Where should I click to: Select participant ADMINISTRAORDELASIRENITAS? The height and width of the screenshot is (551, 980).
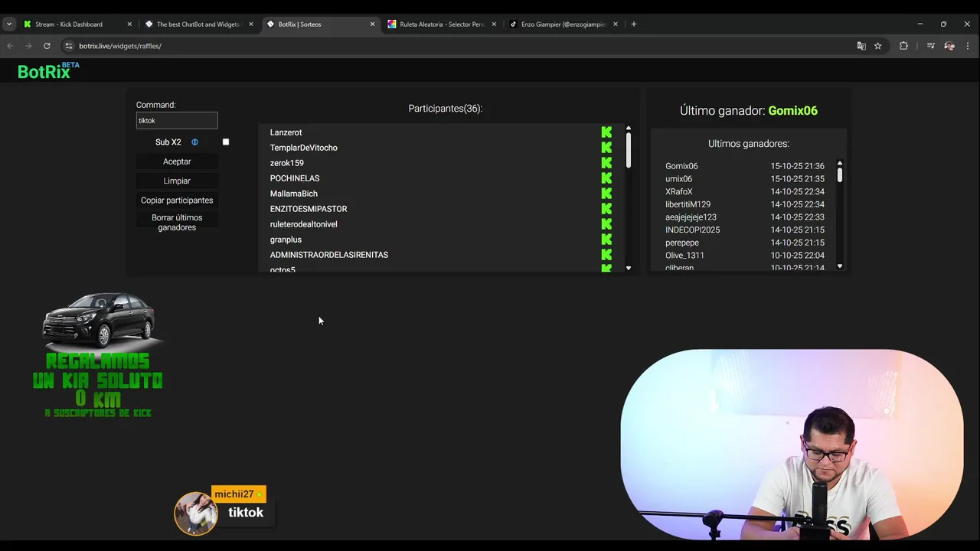click(x=328, y=255)
